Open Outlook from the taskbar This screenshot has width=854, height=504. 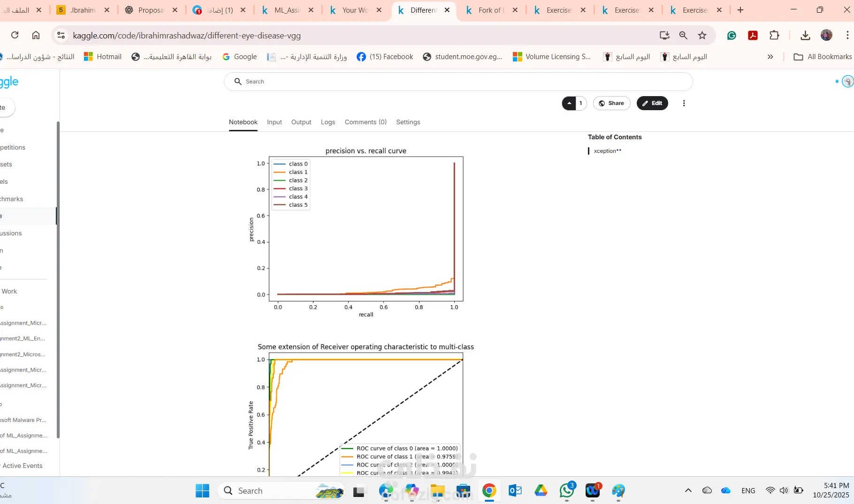click(x=515, y=490)
